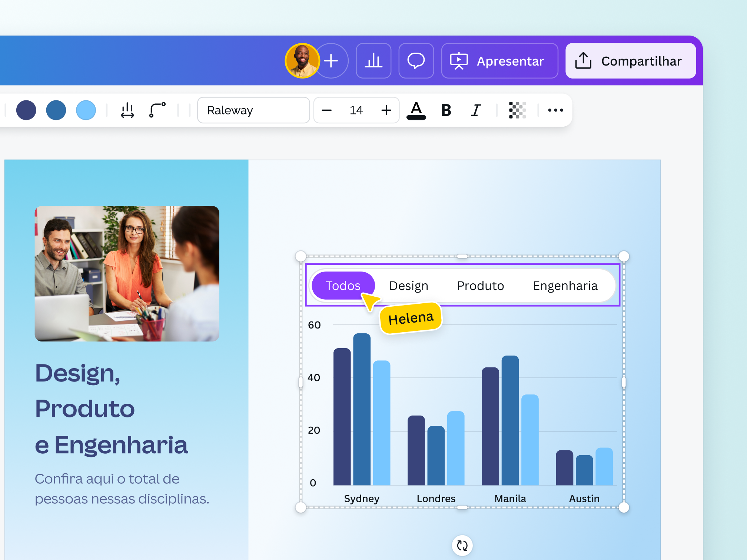This screenshot has height=560, width=747.
Task: Click Manila's light blue bar
Action: point(530,440)
